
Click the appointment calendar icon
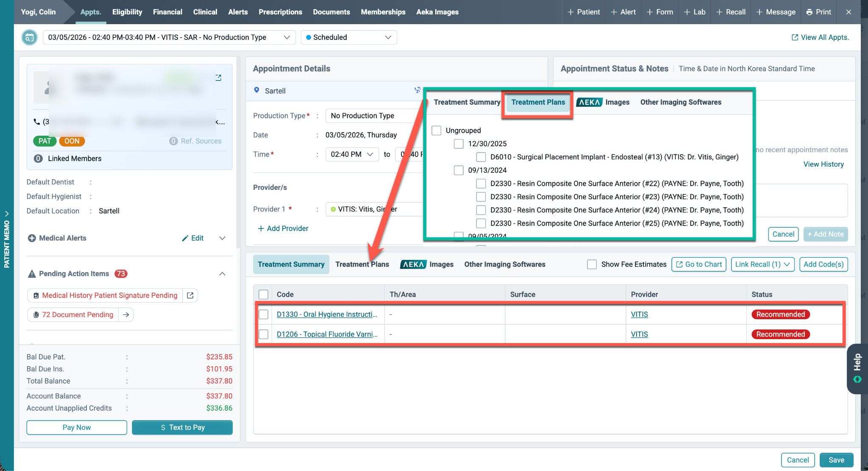point(29,37)
